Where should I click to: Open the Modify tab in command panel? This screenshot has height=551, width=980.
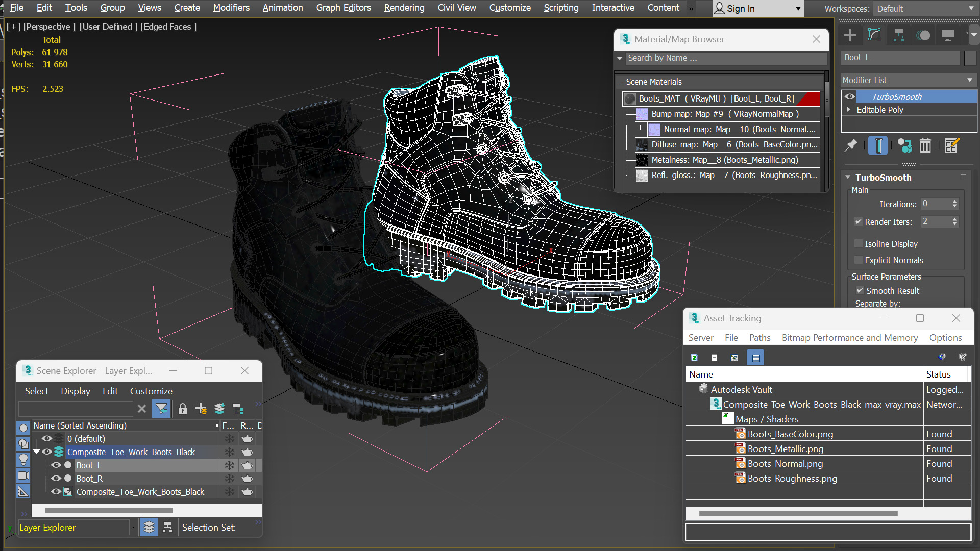pyautogui.click(x=874, y=35)
